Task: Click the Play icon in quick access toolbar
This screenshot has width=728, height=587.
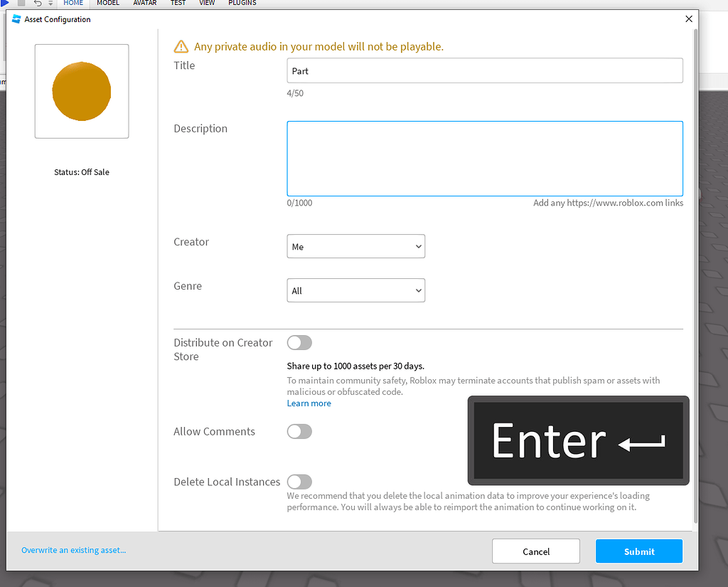Action: [5, 3]
